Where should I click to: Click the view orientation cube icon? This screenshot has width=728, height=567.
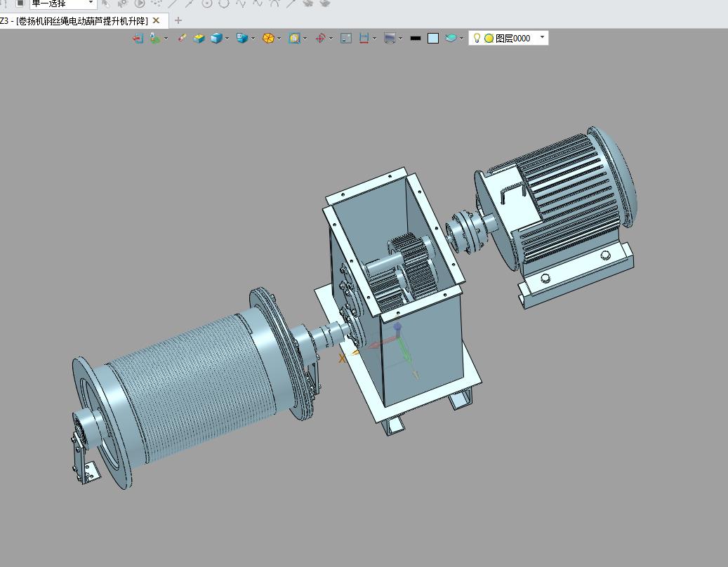(x=242, y=38)
